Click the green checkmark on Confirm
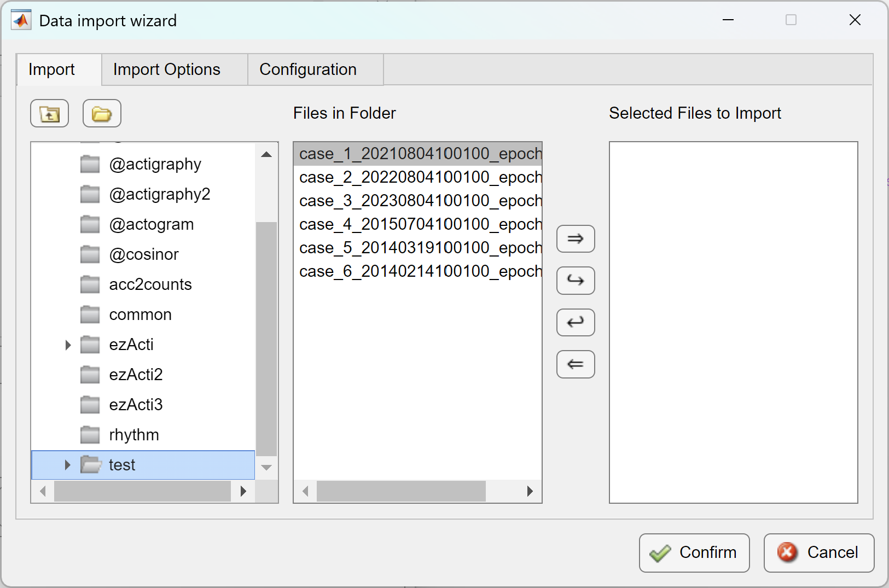The width and height of the screenshot is (889, 588). tap(660, 553)
